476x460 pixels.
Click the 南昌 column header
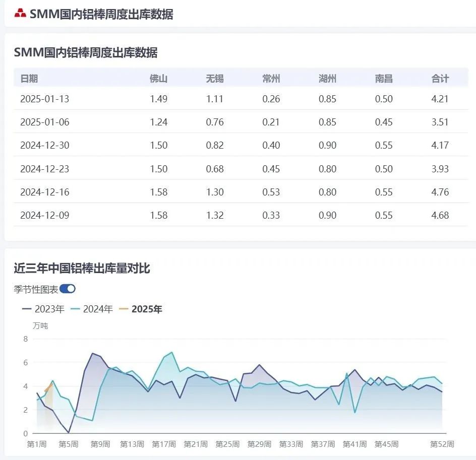click(384, 79)
